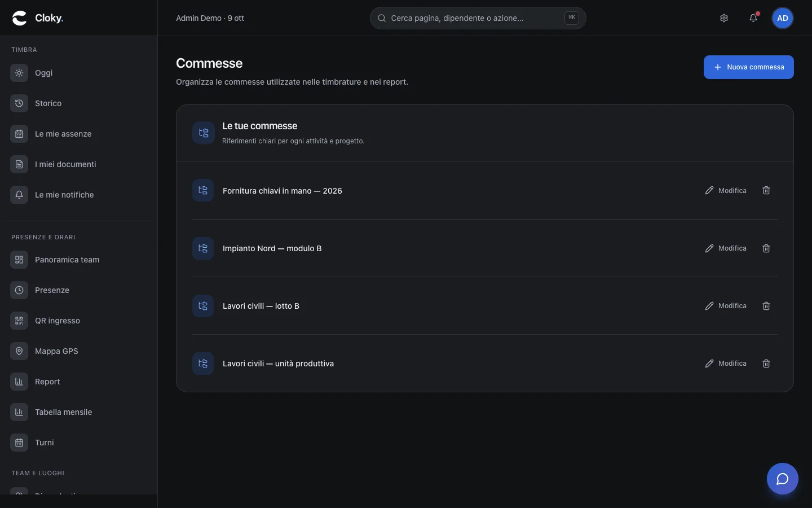Select the Lavori civili — lotto B name
Viewport: 812px width, 508px height.
click(261, 306)
